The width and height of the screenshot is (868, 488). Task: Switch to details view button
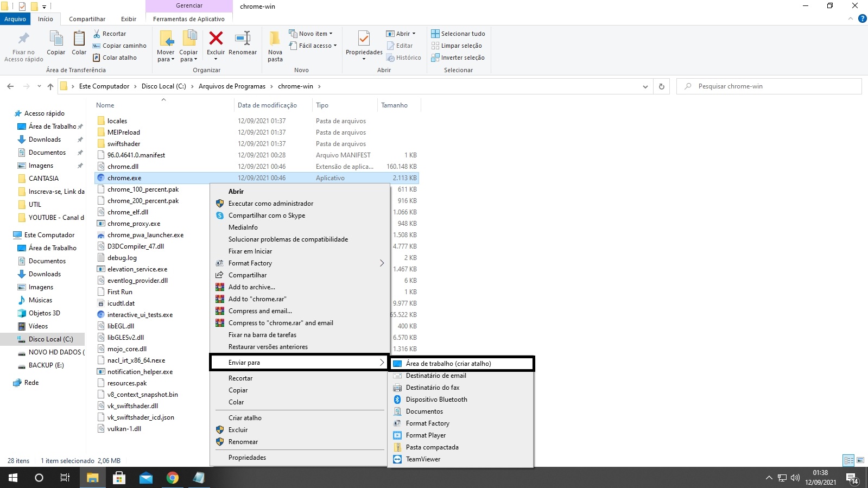(848, 460)
